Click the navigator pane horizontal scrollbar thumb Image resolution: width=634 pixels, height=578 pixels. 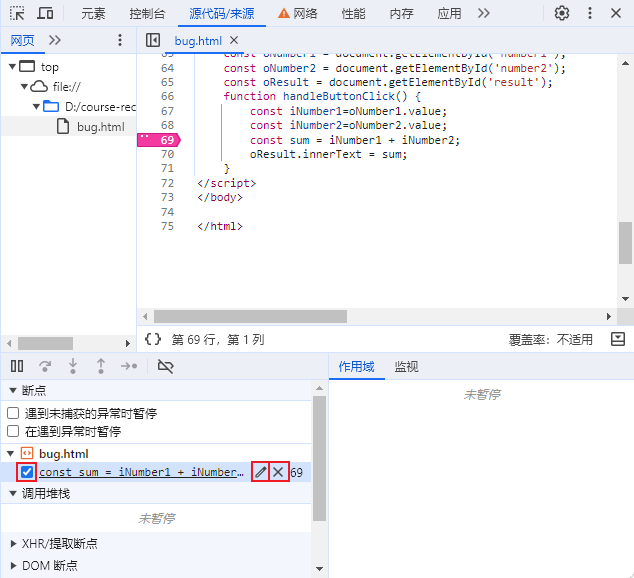point(45,344)
